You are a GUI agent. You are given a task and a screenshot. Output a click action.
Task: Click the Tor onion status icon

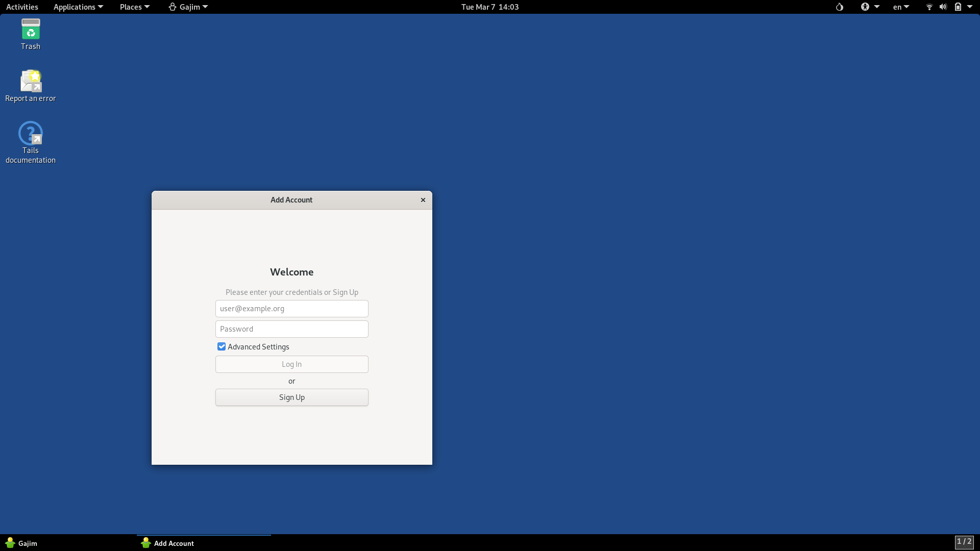coord(840,7)
